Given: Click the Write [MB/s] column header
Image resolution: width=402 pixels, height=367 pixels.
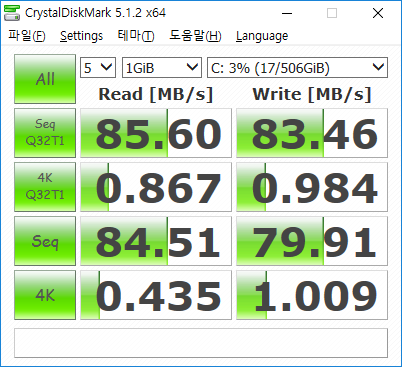Looking at the screenshot, I should [312, 94].
